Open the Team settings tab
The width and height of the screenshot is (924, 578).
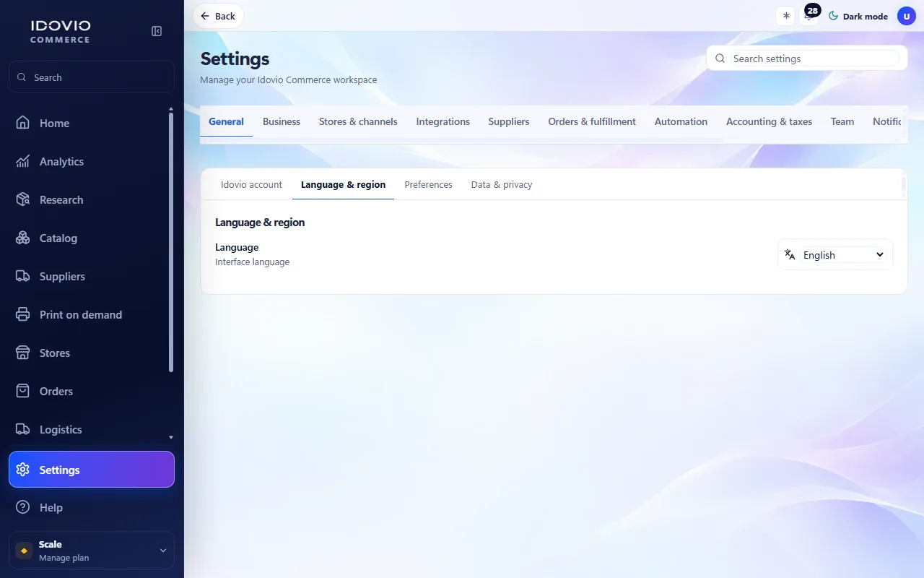click(842, 121)
